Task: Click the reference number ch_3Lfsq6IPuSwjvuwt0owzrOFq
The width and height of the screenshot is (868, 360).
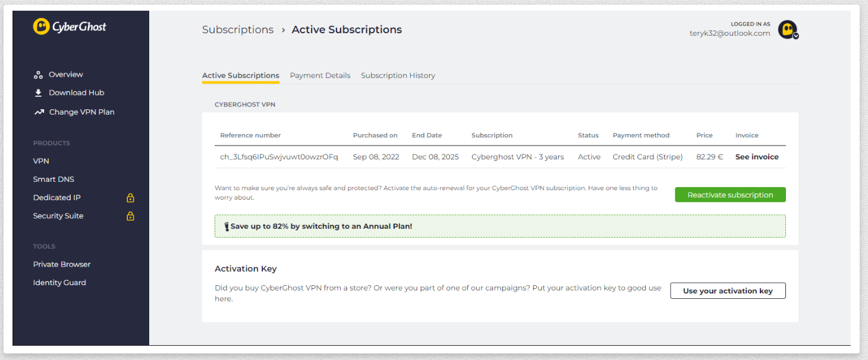Action: 279,157
